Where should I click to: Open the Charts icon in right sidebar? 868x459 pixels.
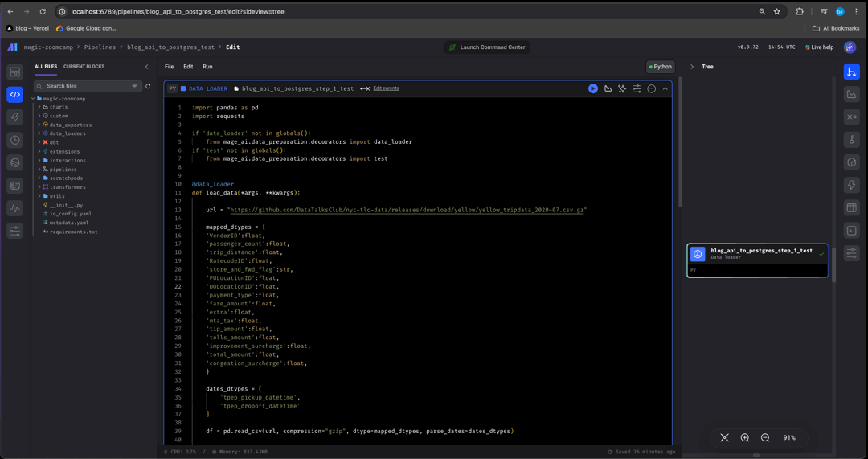[x=851, y=95]
